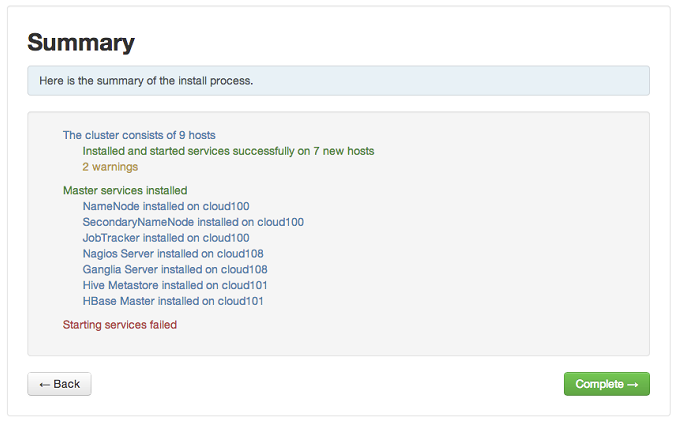Select 'JobTracker installed on cloud100'

pos(166,238)
